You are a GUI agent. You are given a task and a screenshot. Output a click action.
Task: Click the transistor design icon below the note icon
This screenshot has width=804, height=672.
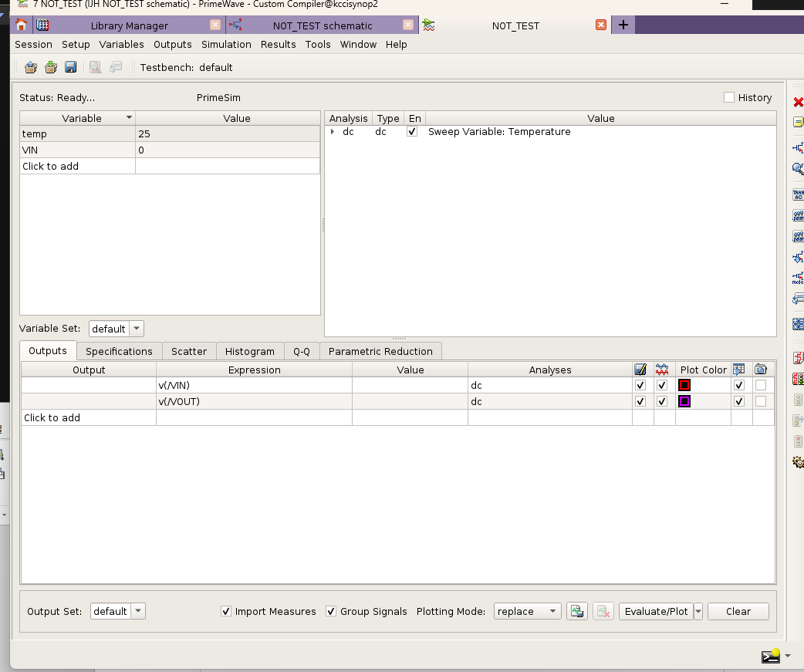(799, 148)
